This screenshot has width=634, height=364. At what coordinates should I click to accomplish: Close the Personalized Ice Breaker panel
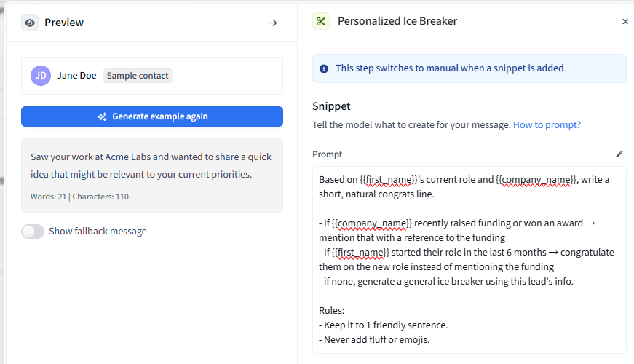pyautogui.click(x=625, y=22)
